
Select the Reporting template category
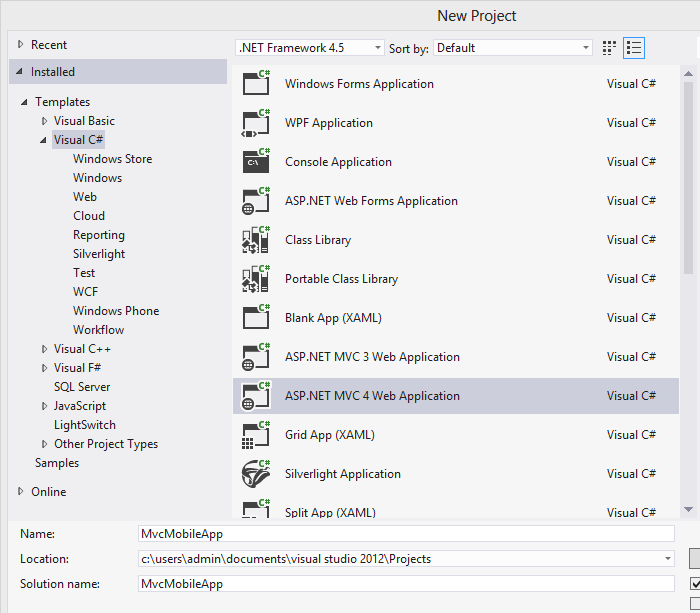[x=99, y=235]
